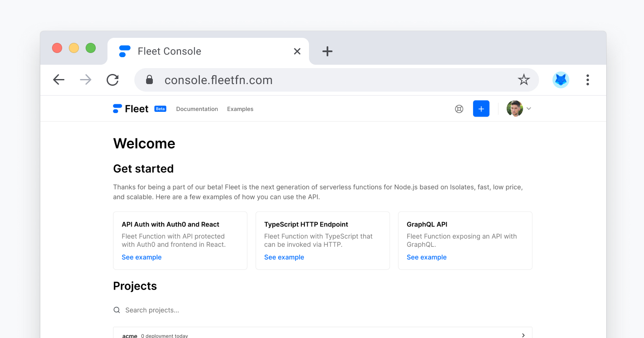The image size is (644, 338).
Task: Expand the account dropdown chevron
Action: (529, 108)
